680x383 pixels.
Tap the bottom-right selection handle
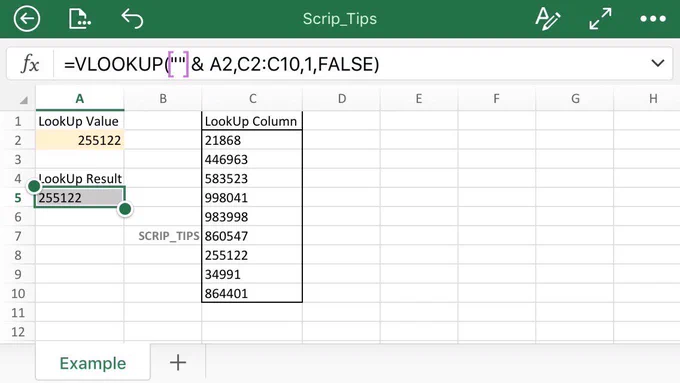125,209
